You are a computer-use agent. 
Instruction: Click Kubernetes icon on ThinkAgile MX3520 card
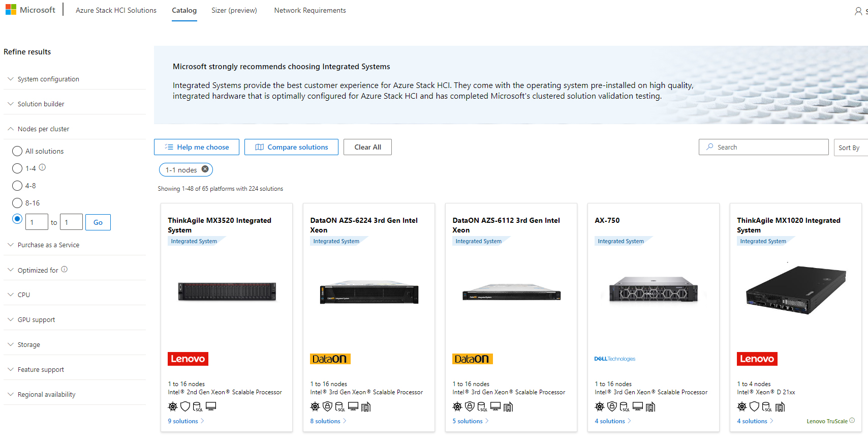[173, 406]
